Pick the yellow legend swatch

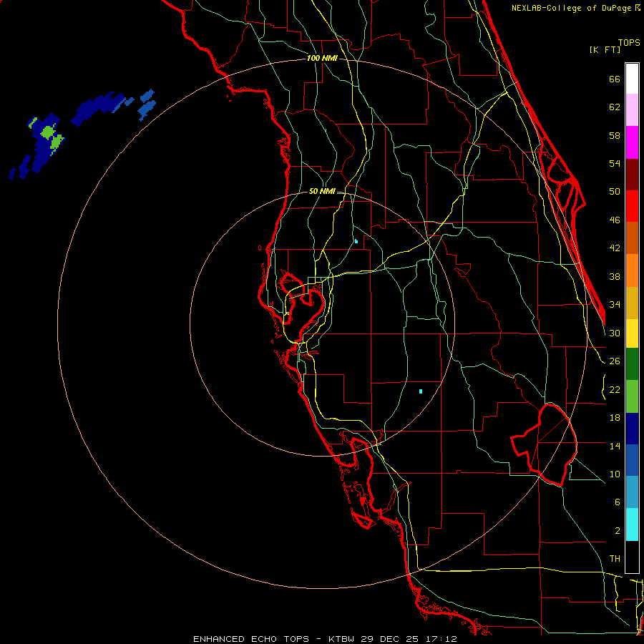click(x=632, y=333)
